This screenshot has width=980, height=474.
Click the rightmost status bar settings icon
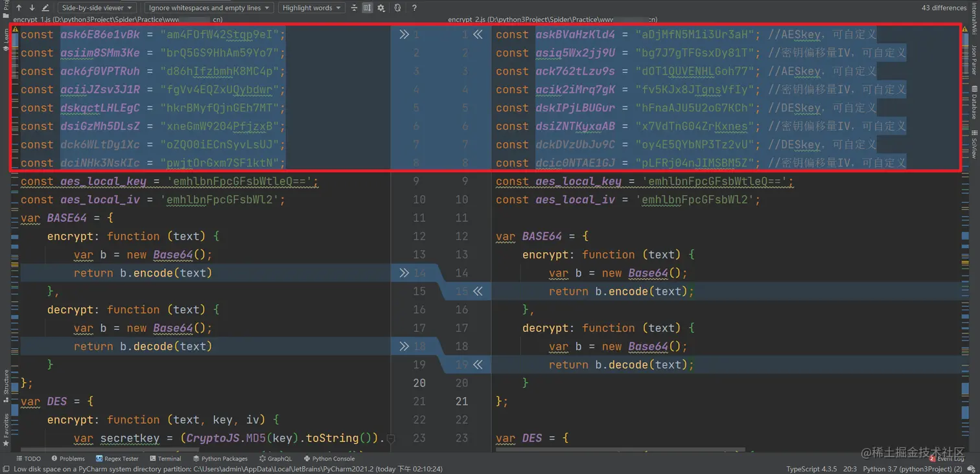[x=972, y=469]
